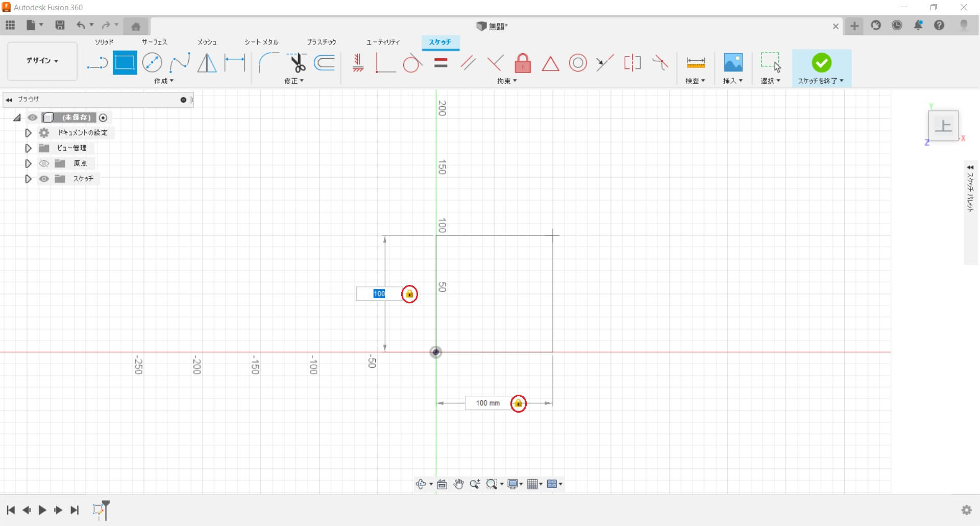Toggle the lock on vertical 100 dimension

(409, 294)
